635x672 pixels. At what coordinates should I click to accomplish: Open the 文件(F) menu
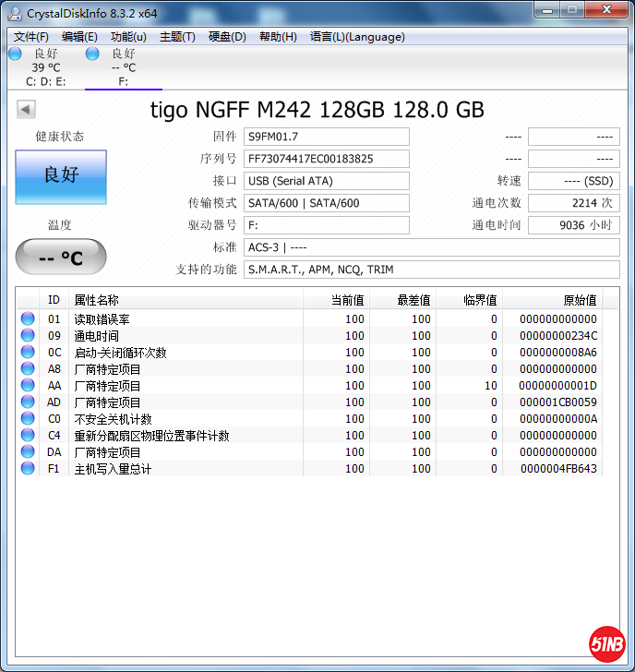coord(31,37)
